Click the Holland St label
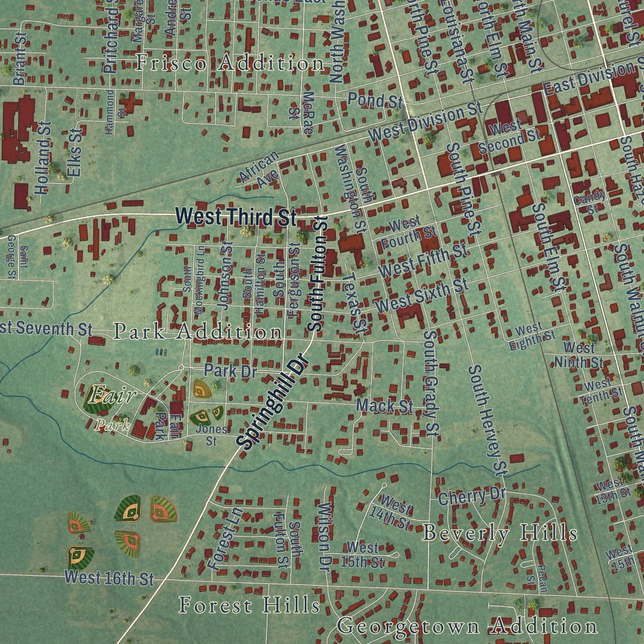The width and height of the screenshot is (644, 644). [43, 157]
